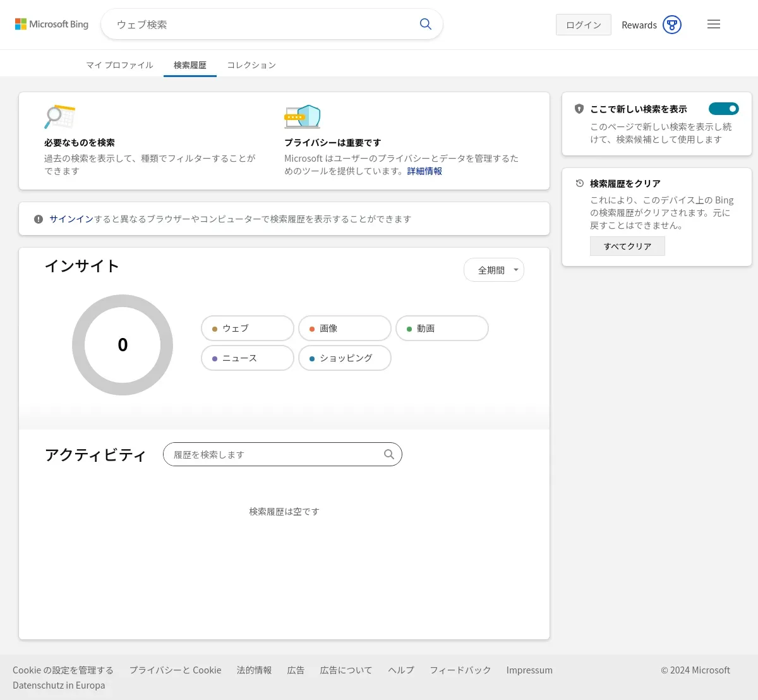Click the ログイン button
This screenshot has height=700, width=758.
click(x=583, y=25)
